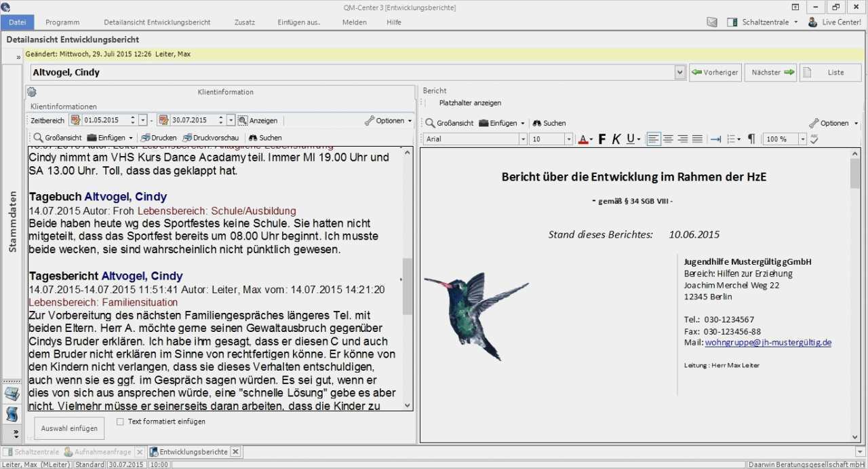Show paragraph marks with pilcrow icon
Viewport: 868px width, 469px height.
[751, 139]
